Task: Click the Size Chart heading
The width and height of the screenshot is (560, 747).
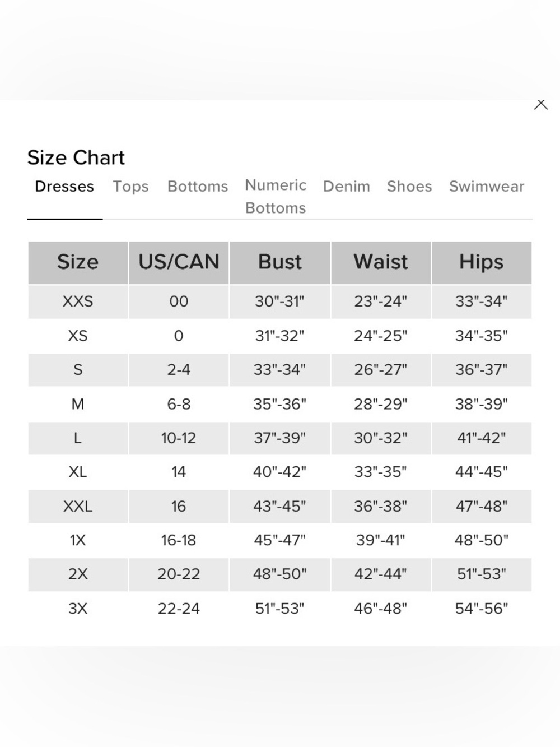Action: click(76, 157)
